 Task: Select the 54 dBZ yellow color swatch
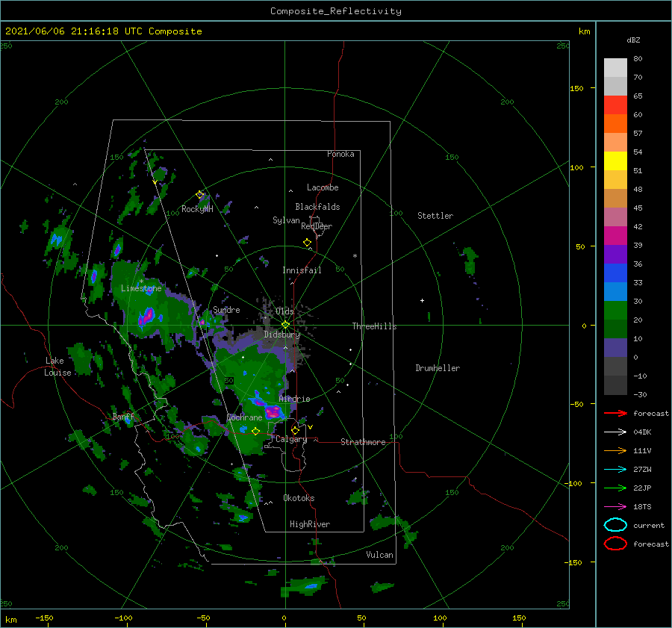coord(615,161)
